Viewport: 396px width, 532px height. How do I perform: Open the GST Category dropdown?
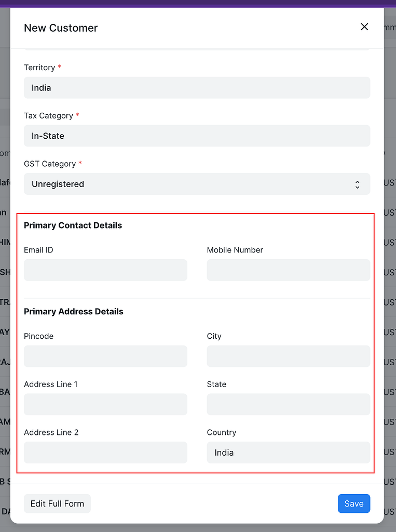197,184
